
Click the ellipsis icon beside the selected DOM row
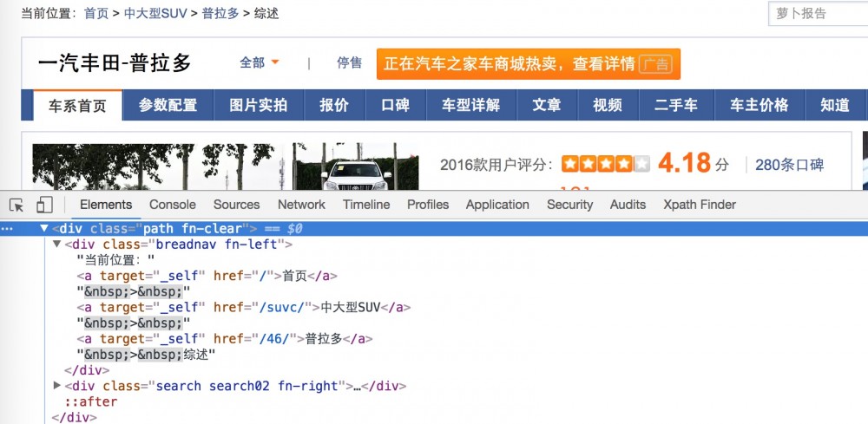pos(7,228)
